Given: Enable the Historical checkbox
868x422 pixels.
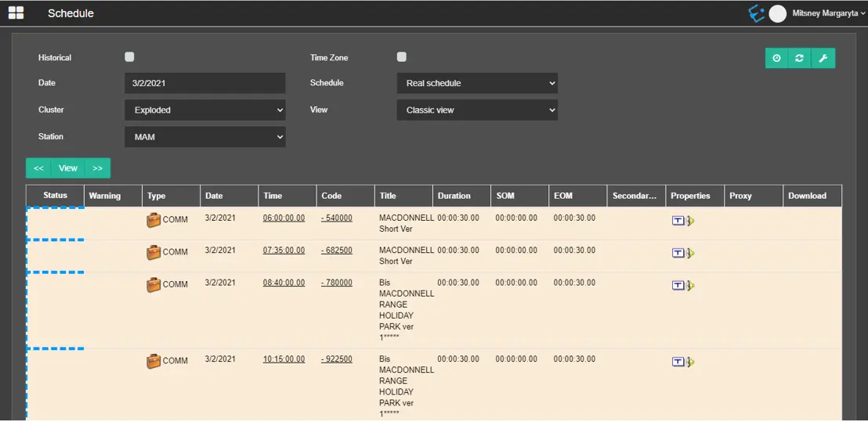Looking at the screenshot, I should [x=129, y=57].
